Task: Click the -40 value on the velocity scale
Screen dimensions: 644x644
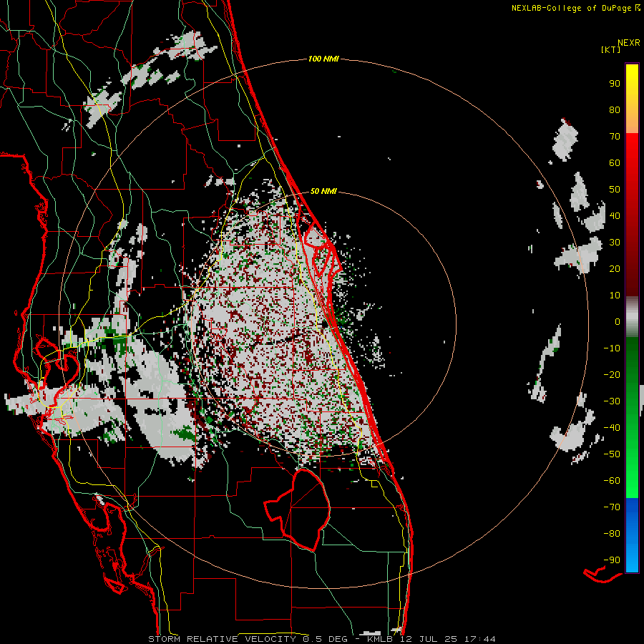Action: click(612, 428)
